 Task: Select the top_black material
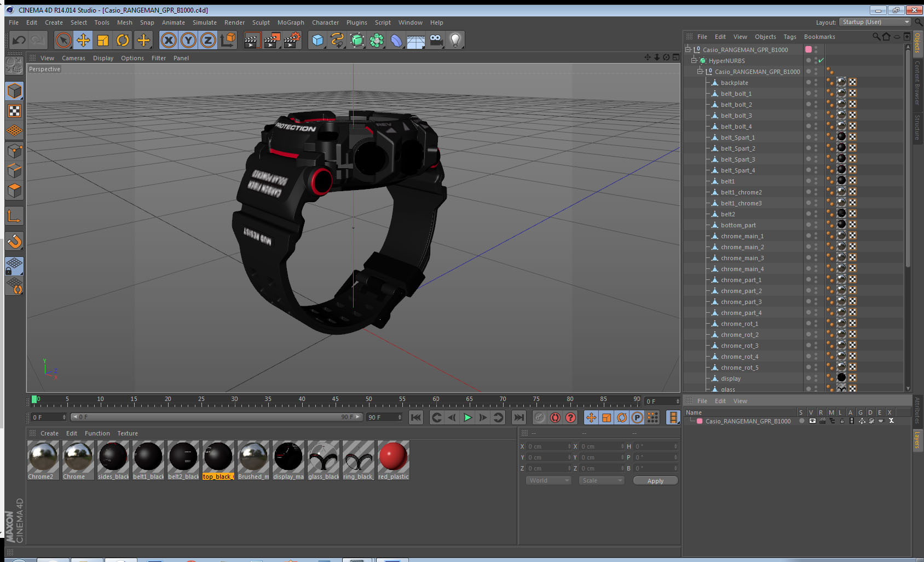click(x=218, y=460)
